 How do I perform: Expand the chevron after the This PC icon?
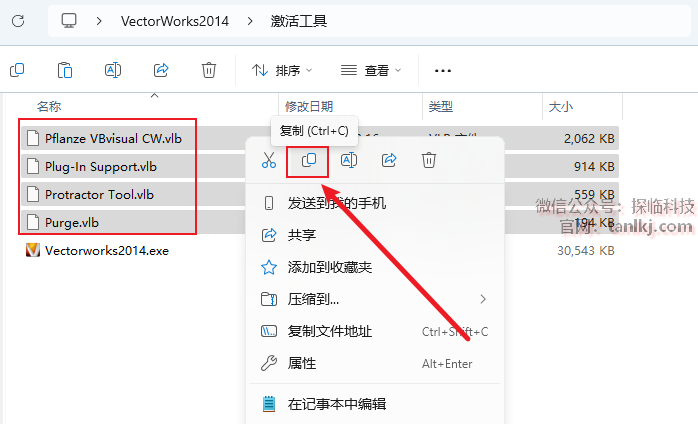[x=99, y=21]
